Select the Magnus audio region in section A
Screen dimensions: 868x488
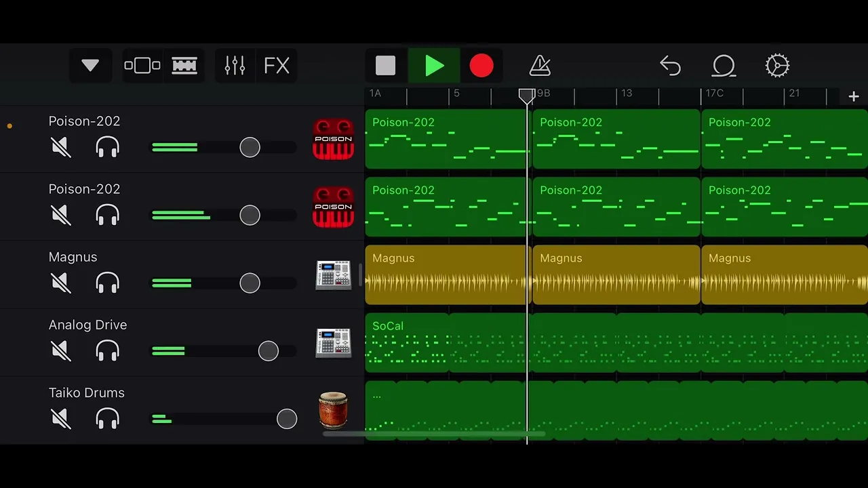tap(448, 274)
